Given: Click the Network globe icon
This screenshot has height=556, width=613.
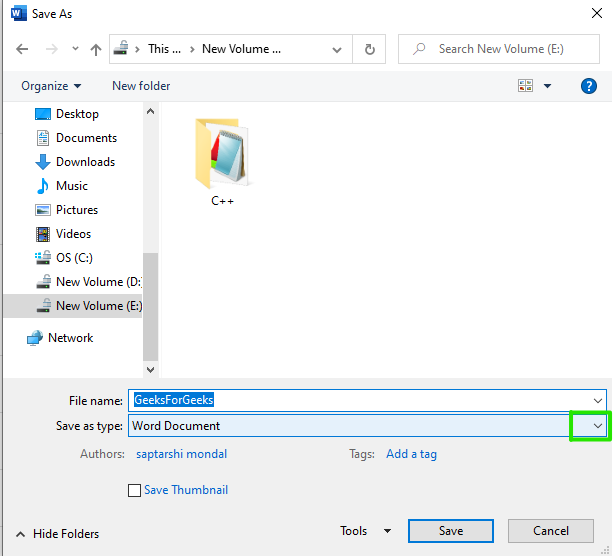Looking at the screenshot, I should [x=35, y=338].
